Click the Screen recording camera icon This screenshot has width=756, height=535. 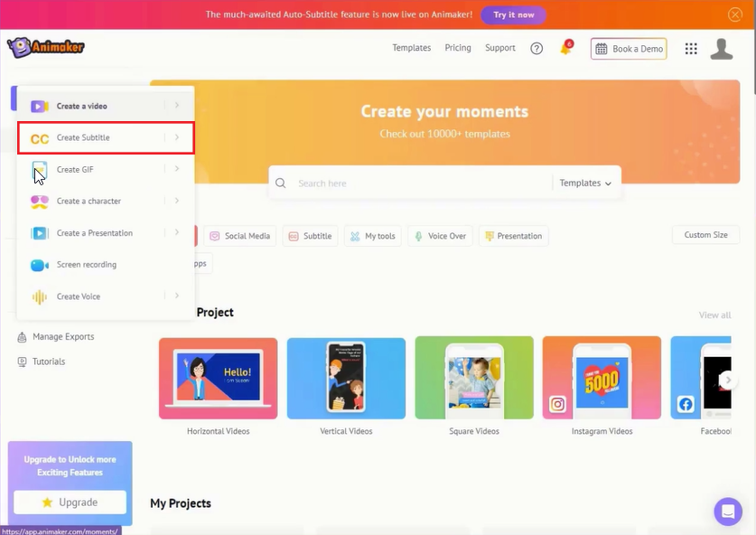point(40,266)
